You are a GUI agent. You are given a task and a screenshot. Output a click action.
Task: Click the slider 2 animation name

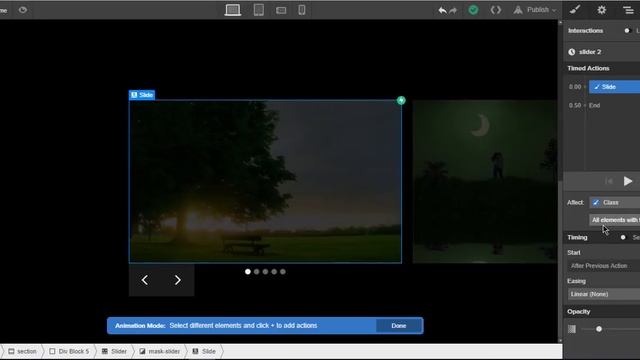(590, 52)
